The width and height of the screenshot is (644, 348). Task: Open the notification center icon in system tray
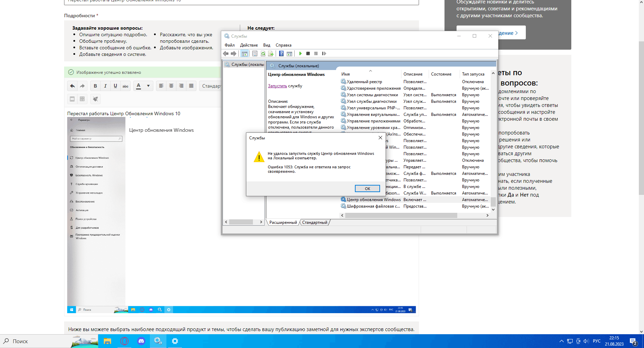pos(633,341)
